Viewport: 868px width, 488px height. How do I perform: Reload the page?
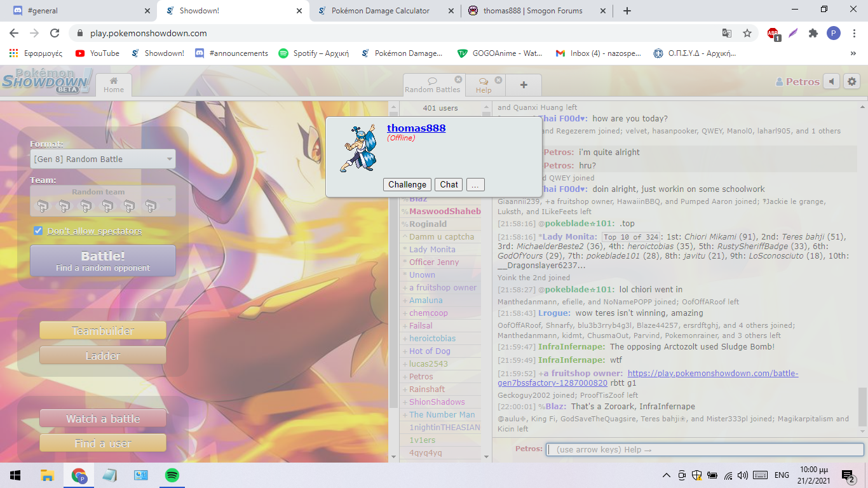pos(55,33)
